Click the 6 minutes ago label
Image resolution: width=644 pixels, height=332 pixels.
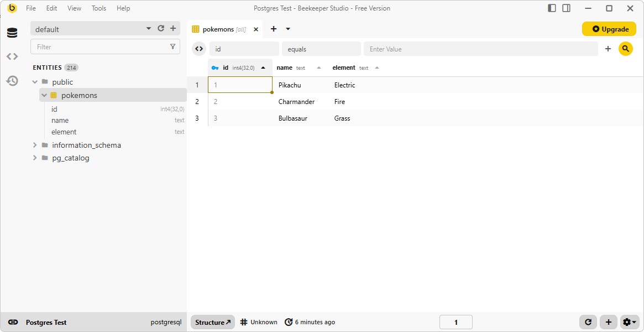tap(315, 322)
